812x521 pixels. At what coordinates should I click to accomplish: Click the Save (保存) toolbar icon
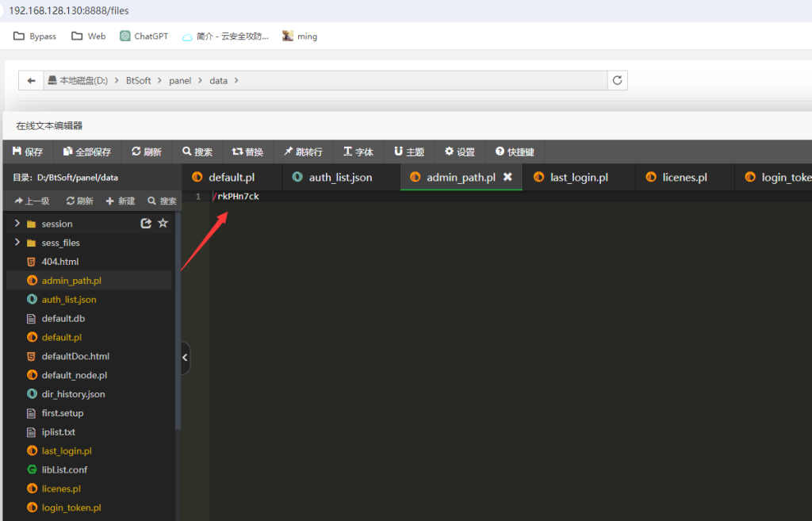28,151
